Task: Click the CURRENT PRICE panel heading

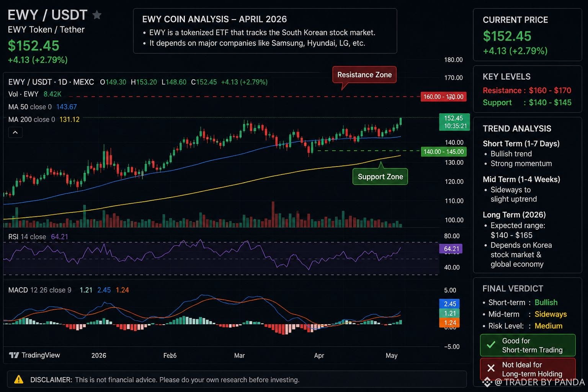Action: [x=515, y=20]
